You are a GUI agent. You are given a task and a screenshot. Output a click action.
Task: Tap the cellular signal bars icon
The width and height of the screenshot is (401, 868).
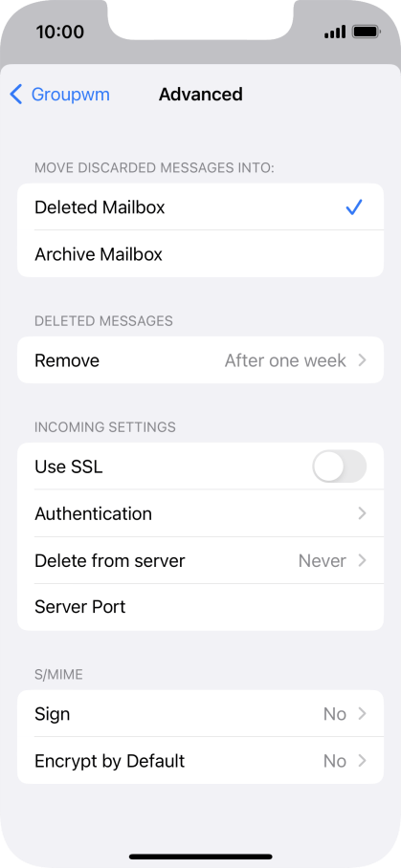pos(335,32)
